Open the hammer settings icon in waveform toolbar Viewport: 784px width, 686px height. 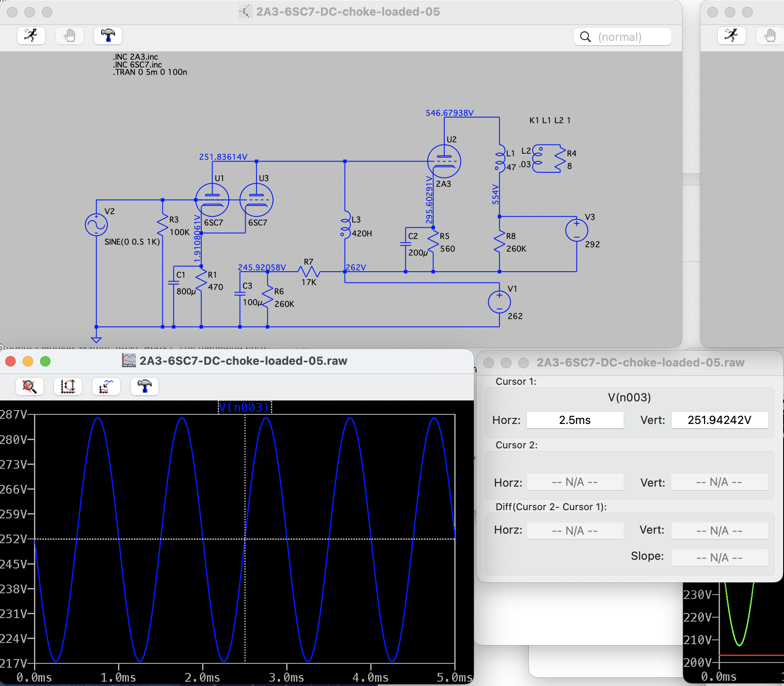(145, 387)
